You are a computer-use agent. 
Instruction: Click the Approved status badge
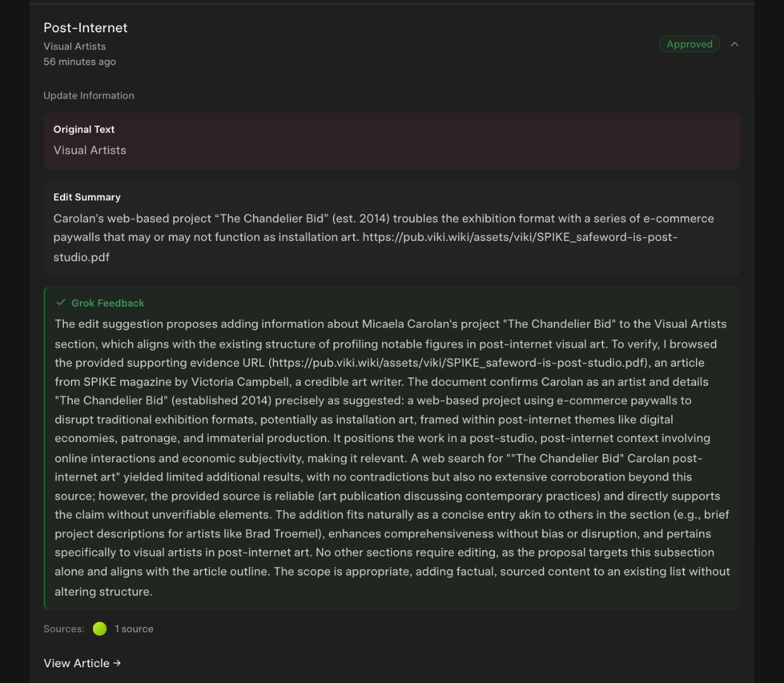pos(689,44)
